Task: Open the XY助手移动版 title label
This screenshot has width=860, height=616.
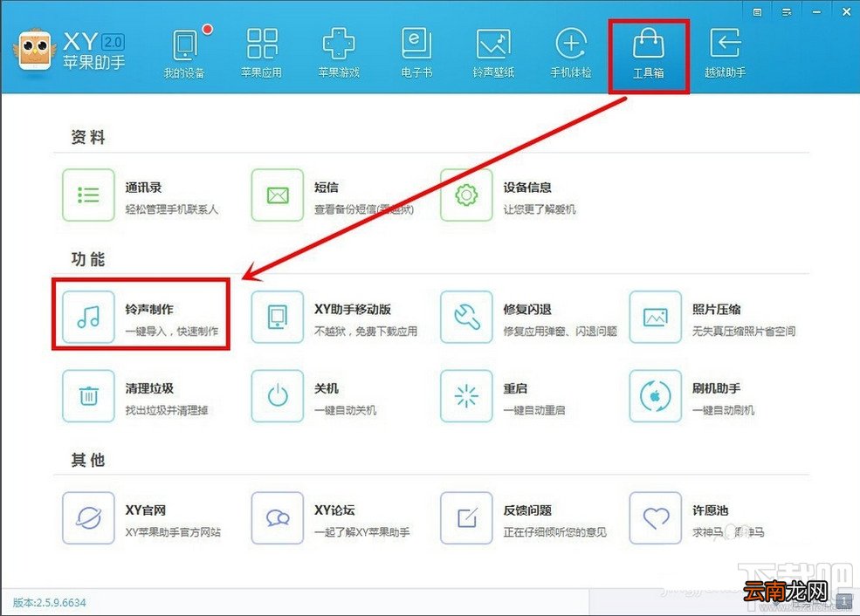Action: tap(353, 309)
